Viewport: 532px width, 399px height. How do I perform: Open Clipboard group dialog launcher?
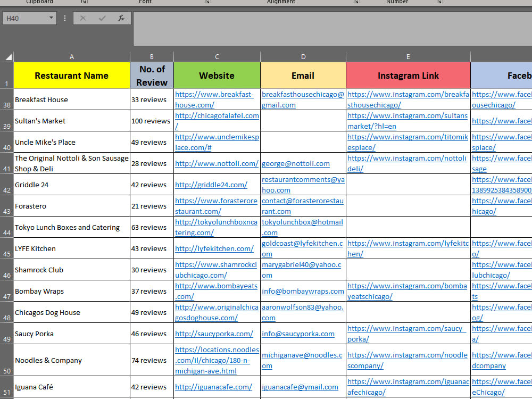pyautogui.click(x=84, y=2)
